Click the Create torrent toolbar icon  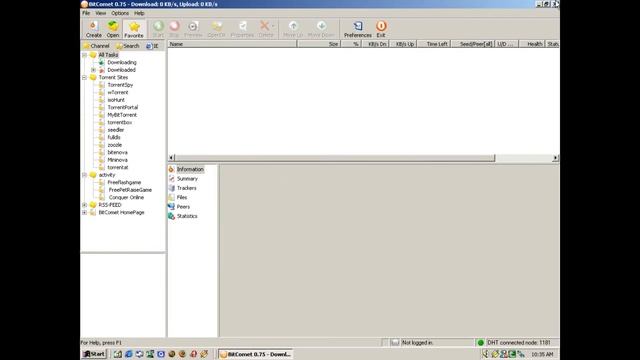point(93,29)
